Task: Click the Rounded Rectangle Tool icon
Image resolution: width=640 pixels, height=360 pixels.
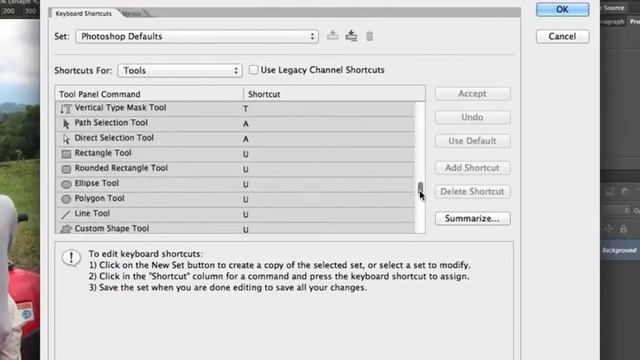Action: pos(66,169)
